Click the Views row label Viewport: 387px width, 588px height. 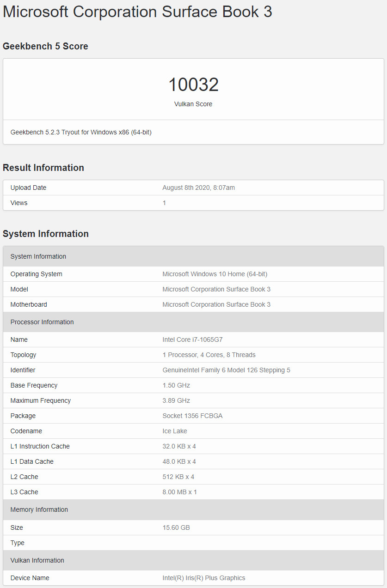19,203
